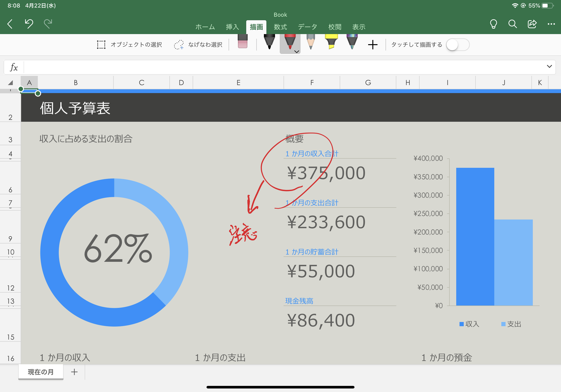Click the 1 か月の収入合計 label
The image size is (561, 392).
pyautogui.click(x=312, y=153)
